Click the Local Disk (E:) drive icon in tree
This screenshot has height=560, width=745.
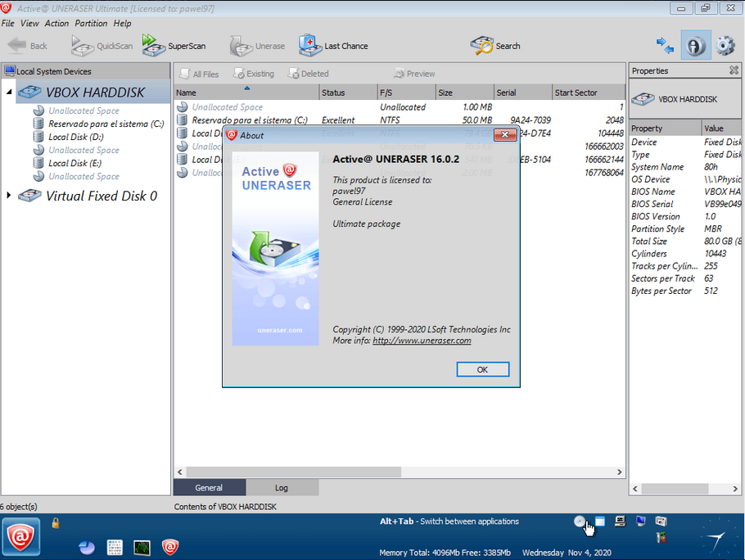38,163
